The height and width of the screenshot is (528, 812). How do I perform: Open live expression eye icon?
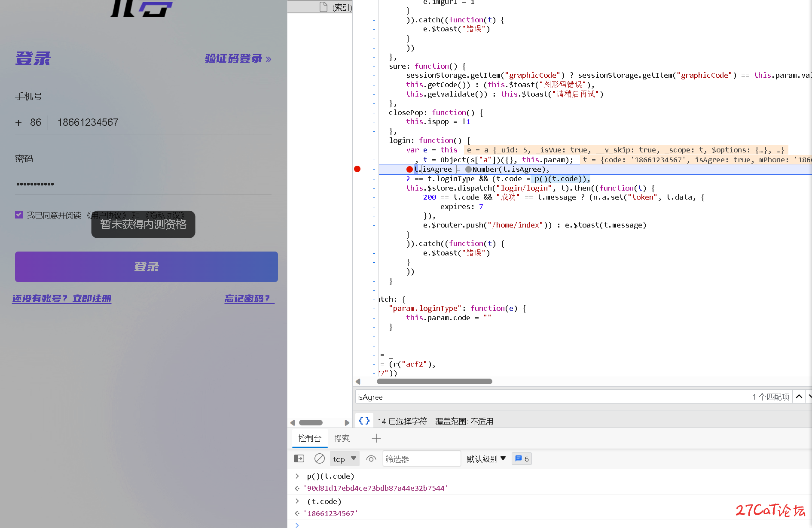[371, 458]
